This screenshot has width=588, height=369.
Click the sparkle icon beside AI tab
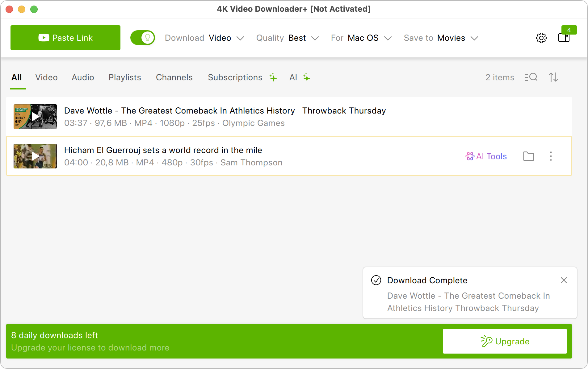point(306,77)
